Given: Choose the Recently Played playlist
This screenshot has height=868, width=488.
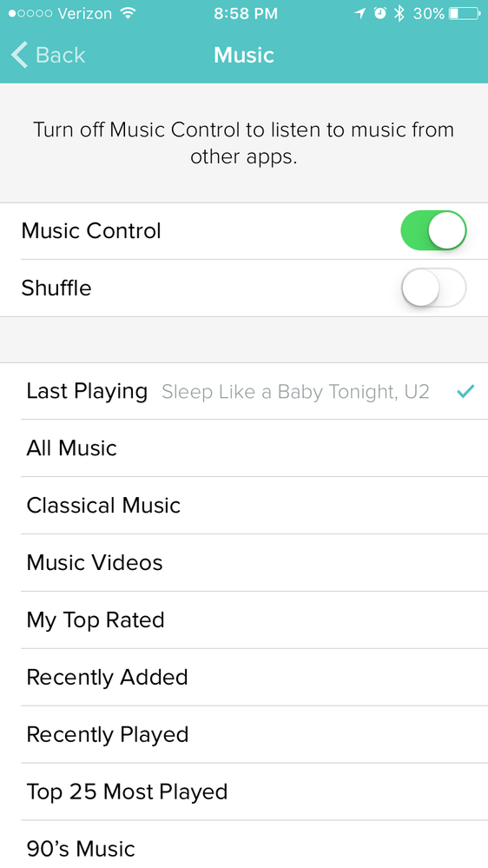Looking at the screenshot, I should tap(244, 734).
